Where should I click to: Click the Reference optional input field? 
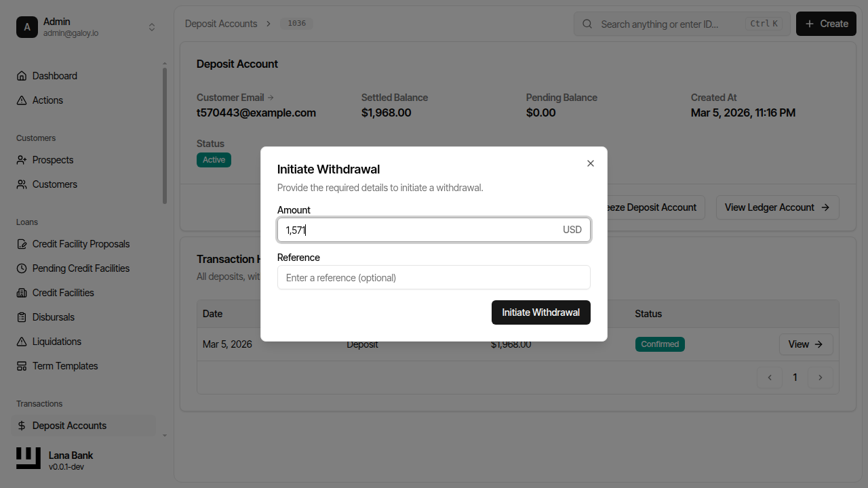(433, 277)
